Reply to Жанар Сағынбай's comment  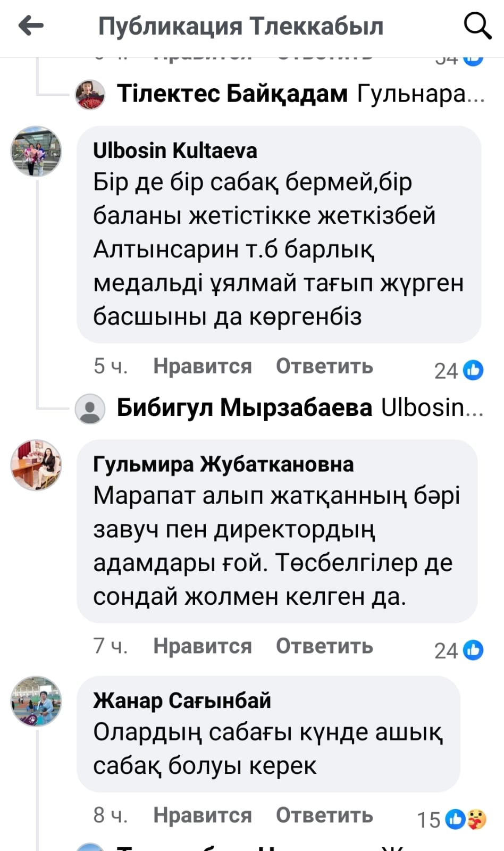click(324, 815)
